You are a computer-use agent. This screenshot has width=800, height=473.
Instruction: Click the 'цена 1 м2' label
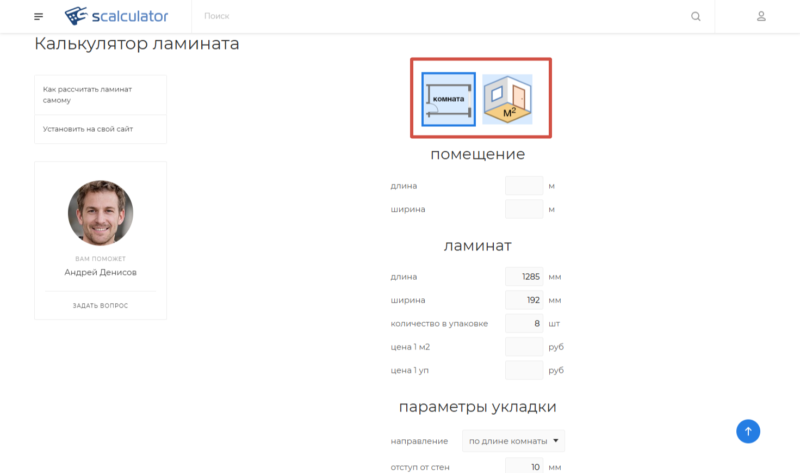click(x=410, y=347)
